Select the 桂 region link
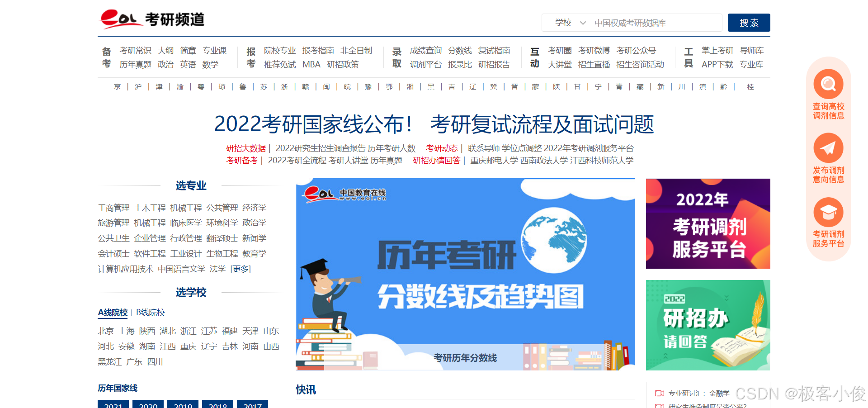Viewport: 868px width, 408px height. pos(750,87)
